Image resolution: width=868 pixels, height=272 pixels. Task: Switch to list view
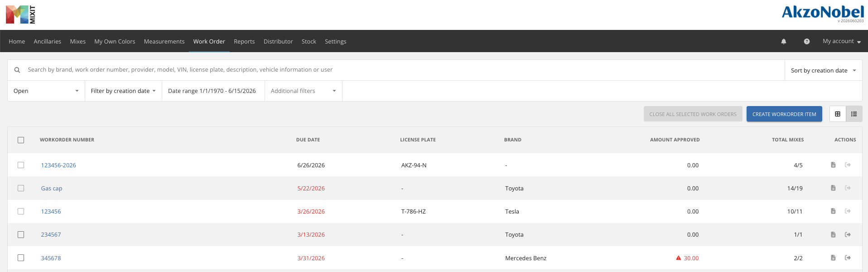[854, 114]
